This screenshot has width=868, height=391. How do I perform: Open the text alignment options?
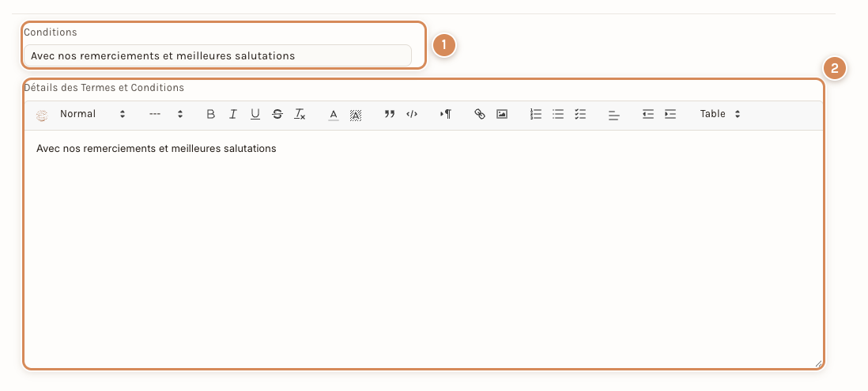[614, 116]
